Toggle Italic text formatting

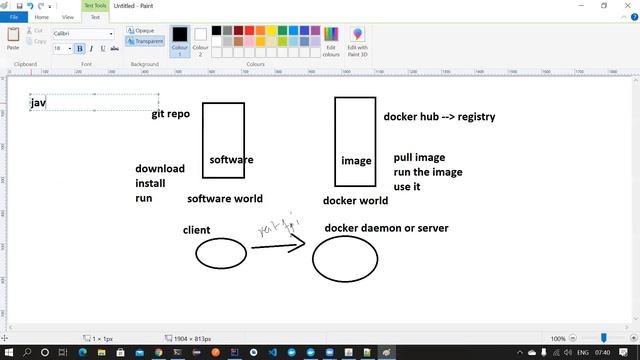coord(91,49)
